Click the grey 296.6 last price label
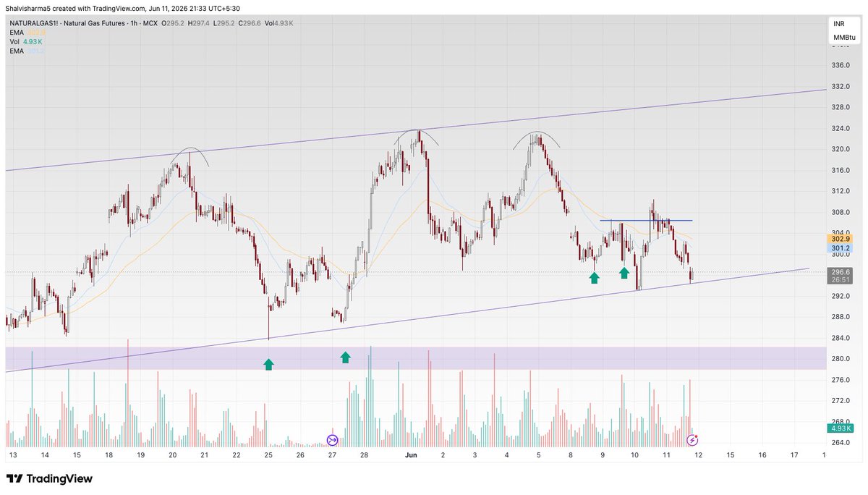 (x=840, y=272)
